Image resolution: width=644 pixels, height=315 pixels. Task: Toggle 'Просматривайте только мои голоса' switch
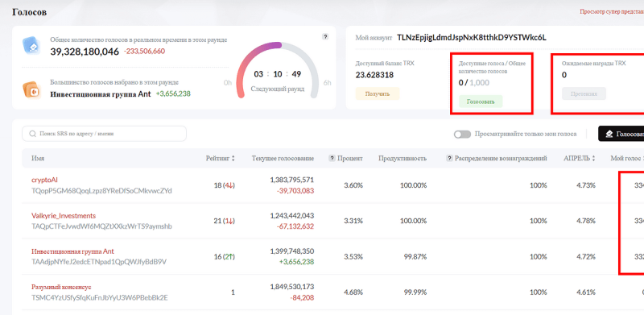pos(462,135)
